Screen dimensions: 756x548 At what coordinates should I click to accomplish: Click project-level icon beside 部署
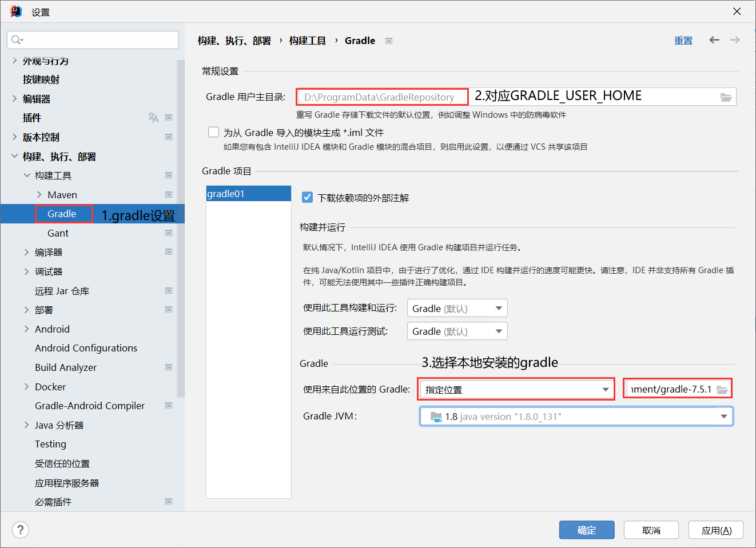coord(169,309)
